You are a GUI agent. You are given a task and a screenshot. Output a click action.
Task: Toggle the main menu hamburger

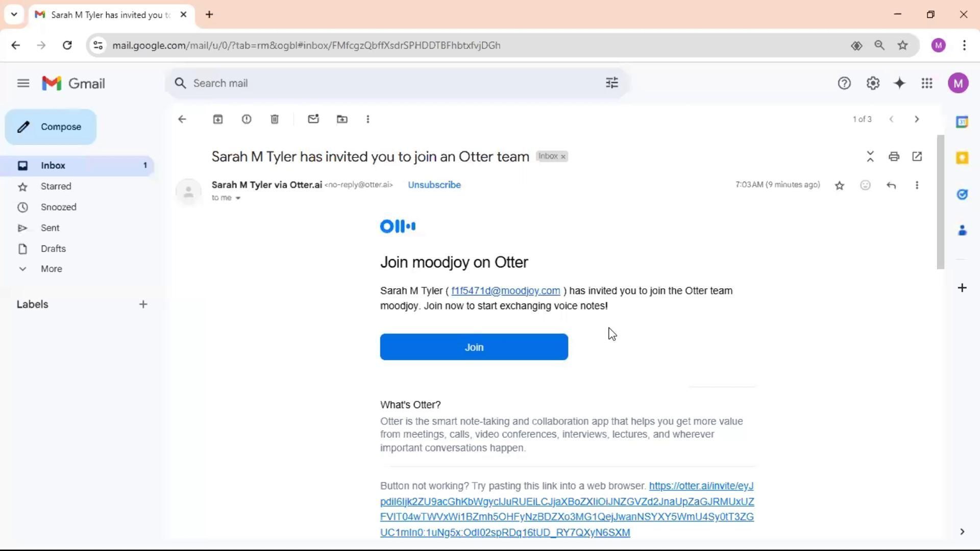(23, 83)
